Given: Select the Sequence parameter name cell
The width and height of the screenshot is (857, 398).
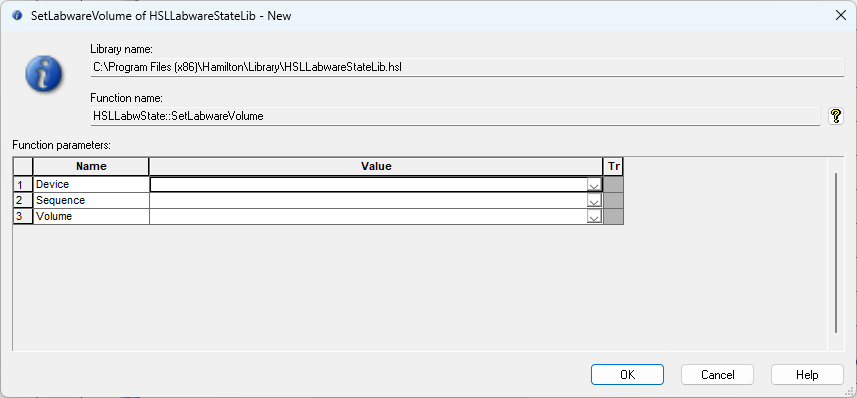Looking at the screenshot, I should [91, 201].
